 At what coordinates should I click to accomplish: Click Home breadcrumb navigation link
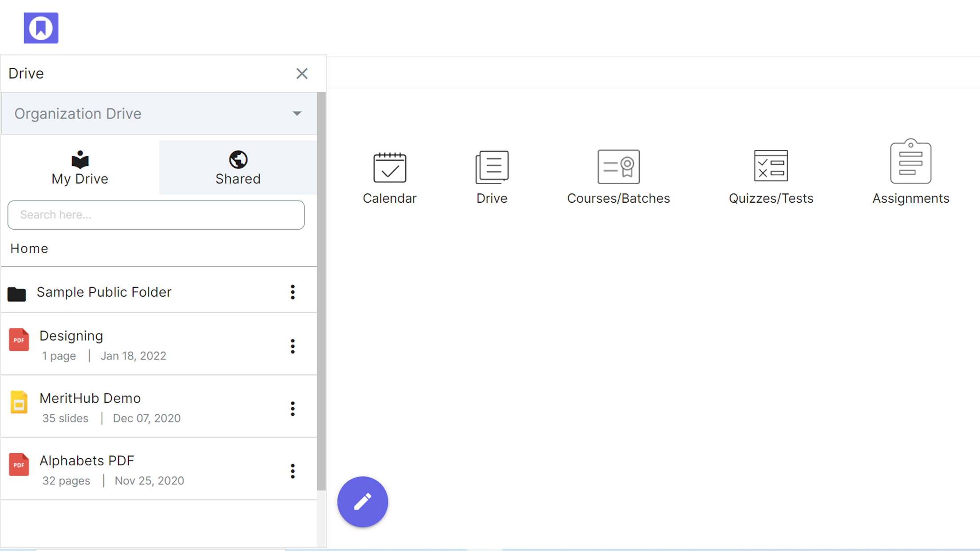coord(30,248)
